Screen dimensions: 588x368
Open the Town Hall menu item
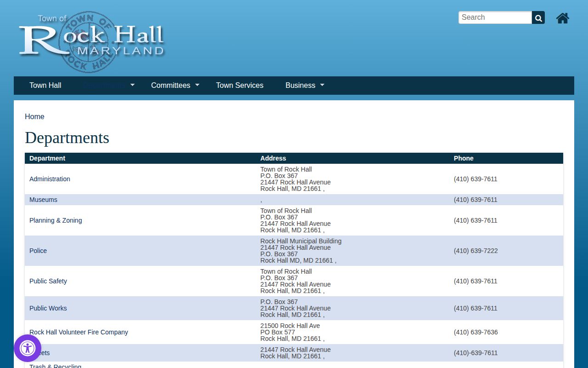pos(45,86)
